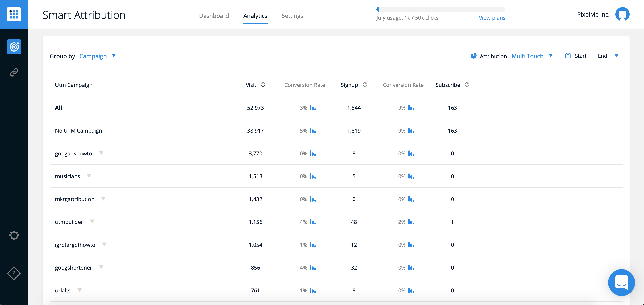Expand the musicians campaign row

coord(89,176)
